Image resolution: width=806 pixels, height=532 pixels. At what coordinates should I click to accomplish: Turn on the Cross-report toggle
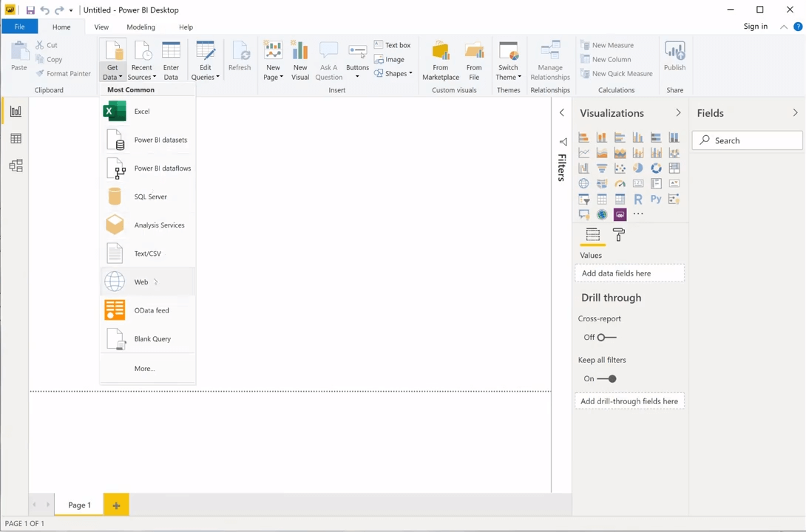[x=606, y=338]
